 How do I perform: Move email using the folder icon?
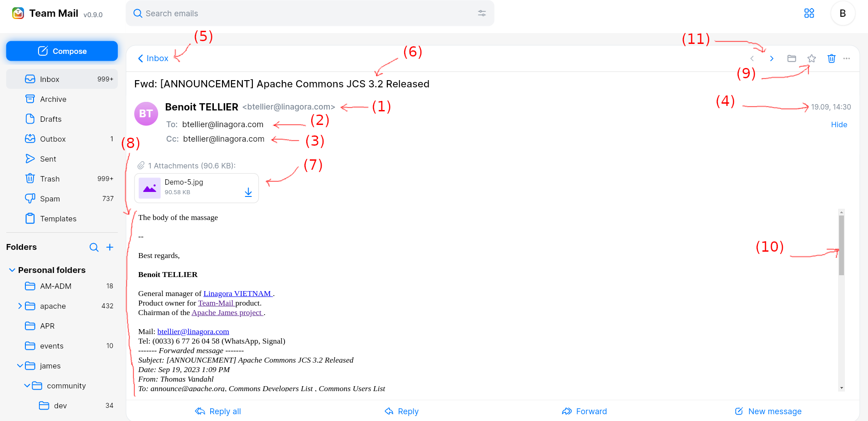tap(791, 58)
